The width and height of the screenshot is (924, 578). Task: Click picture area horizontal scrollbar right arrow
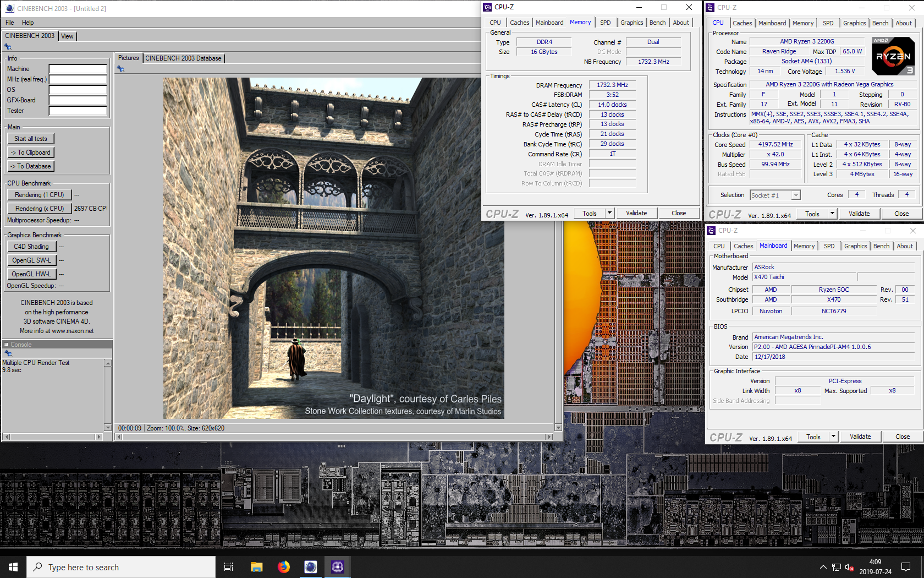(548, 437)
